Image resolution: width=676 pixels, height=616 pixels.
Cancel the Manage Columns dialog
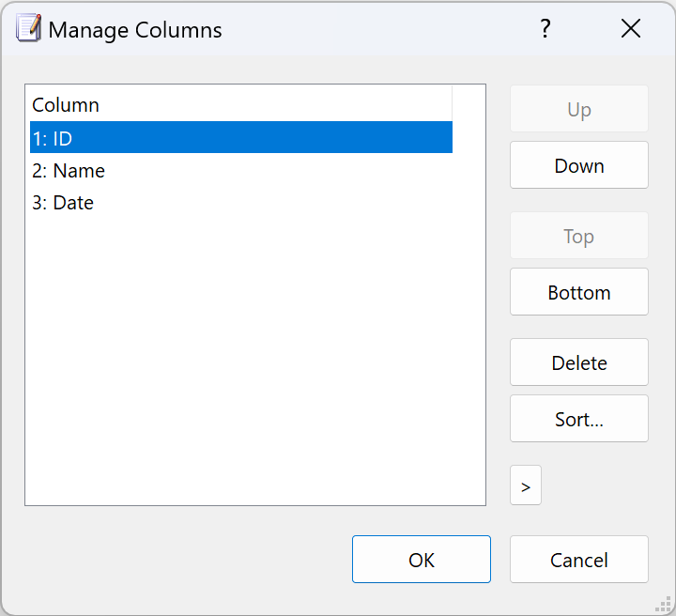coord(579,560)
